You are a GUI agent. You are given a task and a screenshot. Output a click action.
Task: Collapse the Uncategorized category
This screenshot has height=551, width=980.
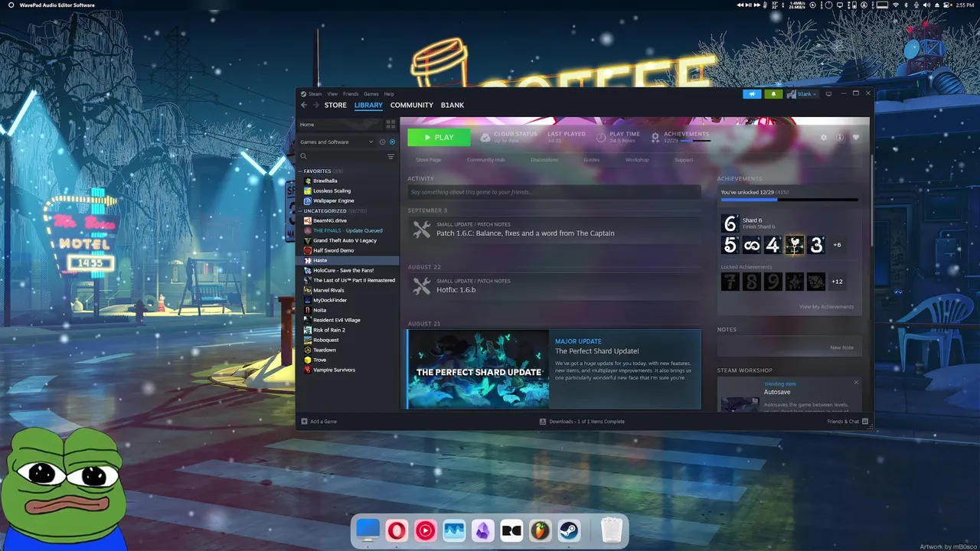pos(301,210)
